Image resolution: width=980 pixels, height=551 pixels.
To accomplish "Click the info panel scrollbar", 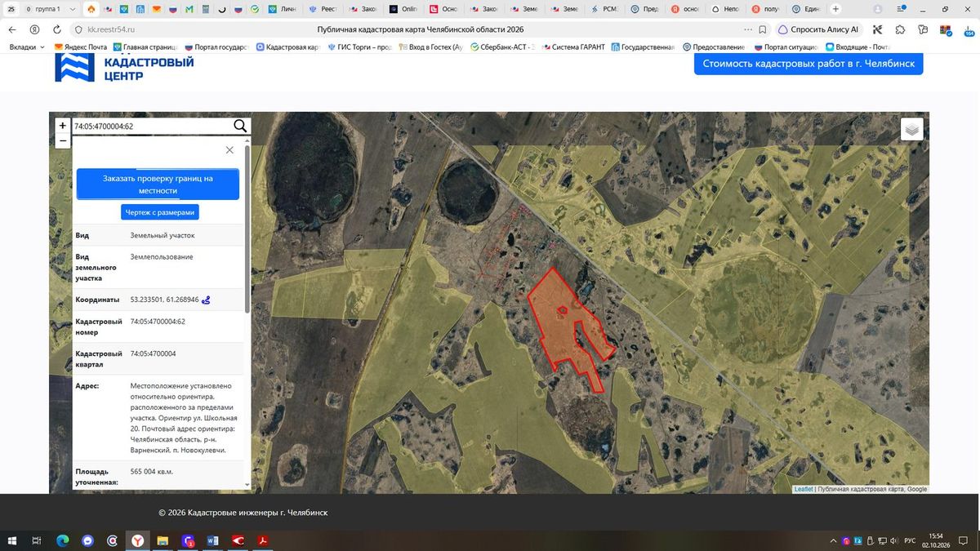I will point(247,229).
